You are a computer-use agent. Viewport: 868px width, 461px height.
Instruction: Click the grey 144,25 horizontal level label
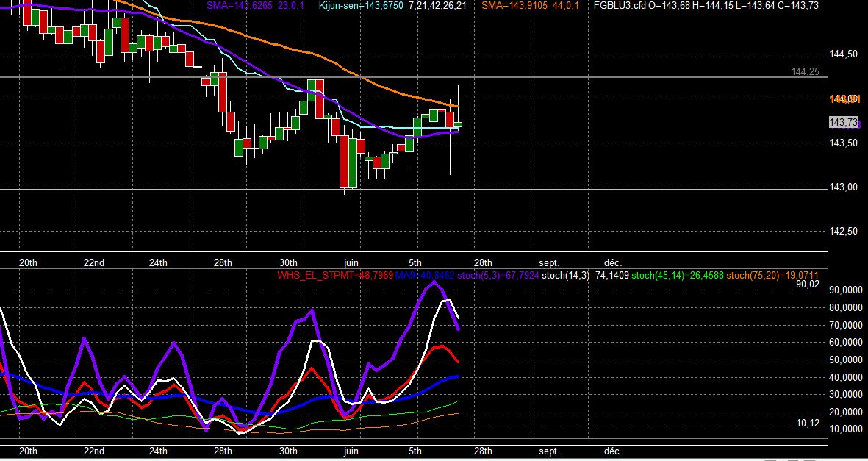(806, 72)
